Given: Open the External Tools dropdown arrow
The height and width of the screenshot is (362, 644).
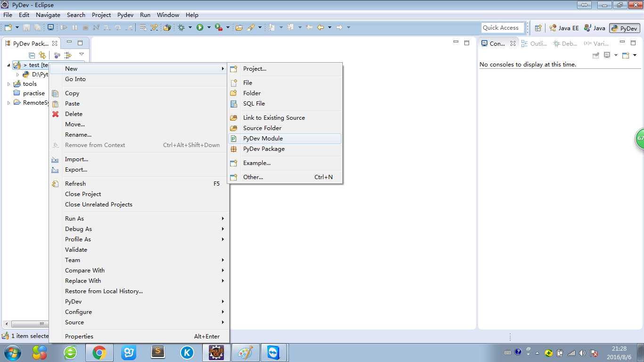Looking at the screenshot, I should click(228, 27).
